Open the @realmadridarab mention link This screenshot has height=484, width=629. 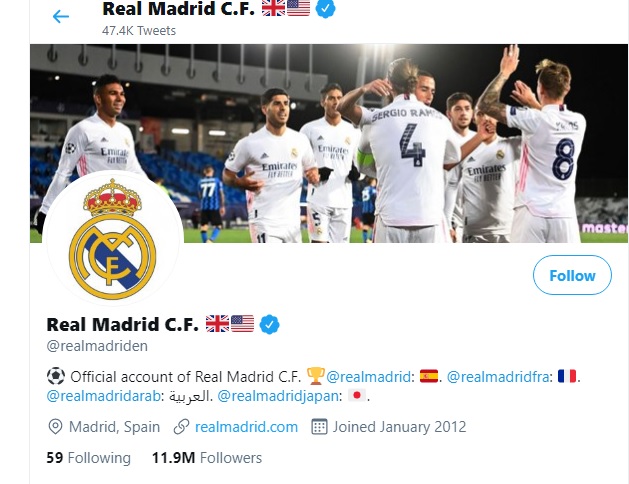(103, 396)
